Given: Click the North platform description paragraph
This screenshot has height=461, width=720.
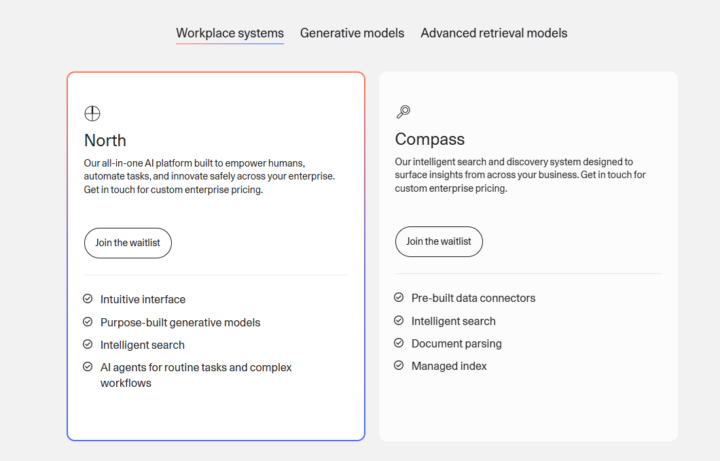Looking at the screenshot, I should [x=209, y=176].
